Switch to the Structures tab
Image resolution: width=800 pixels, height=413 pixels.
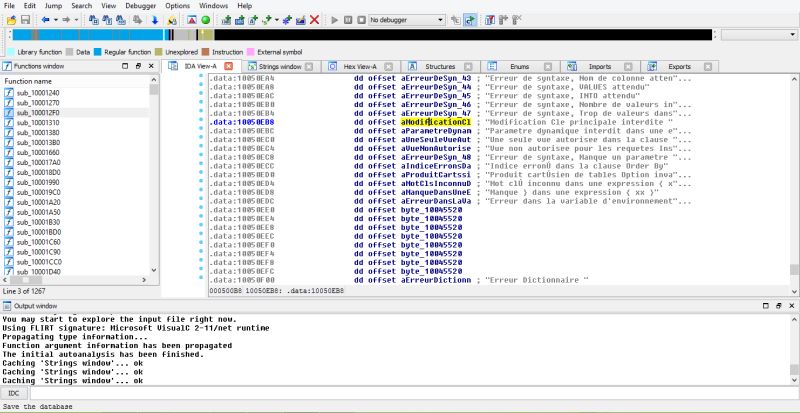[x=440, y=66]
